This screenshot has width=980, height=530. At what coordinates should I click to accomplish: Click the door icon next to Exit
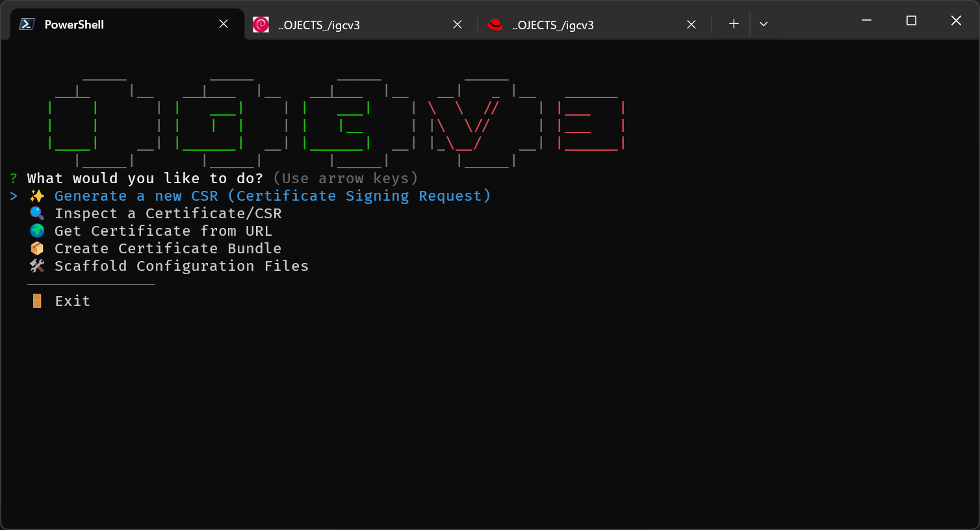37,300
